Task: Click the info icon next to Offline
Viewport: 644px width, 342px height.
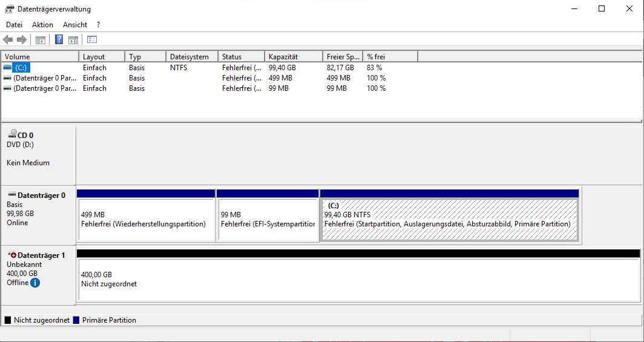Action: tap(35, 283)
